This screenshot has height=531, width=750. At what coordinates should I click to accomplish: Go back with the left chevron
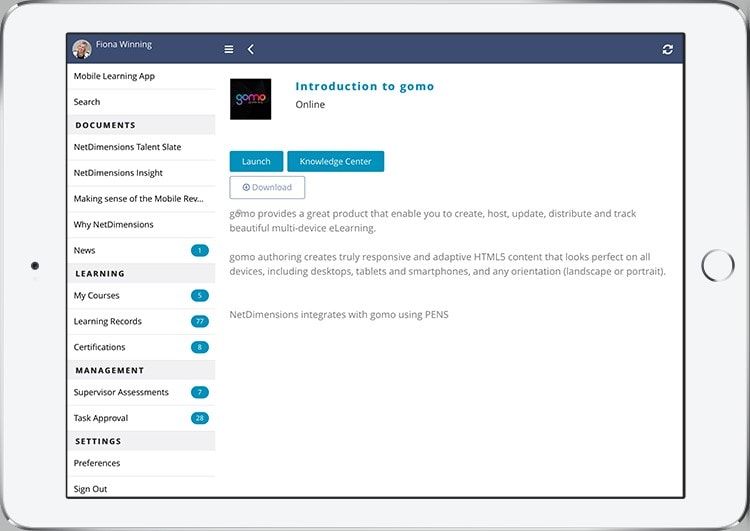pos(251,49)
